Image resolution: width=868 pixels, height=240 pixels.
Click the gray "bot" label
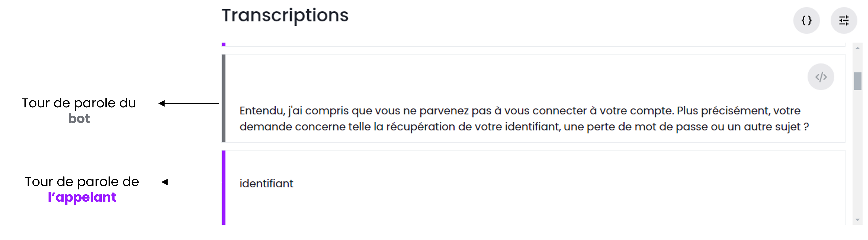(79, 119)
